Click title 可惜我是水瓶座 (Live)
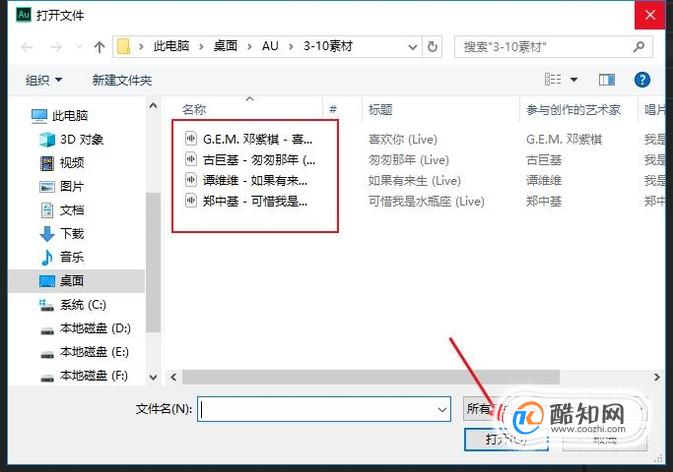The width and height of the screenshot is (673, 472). click(426, 201)
